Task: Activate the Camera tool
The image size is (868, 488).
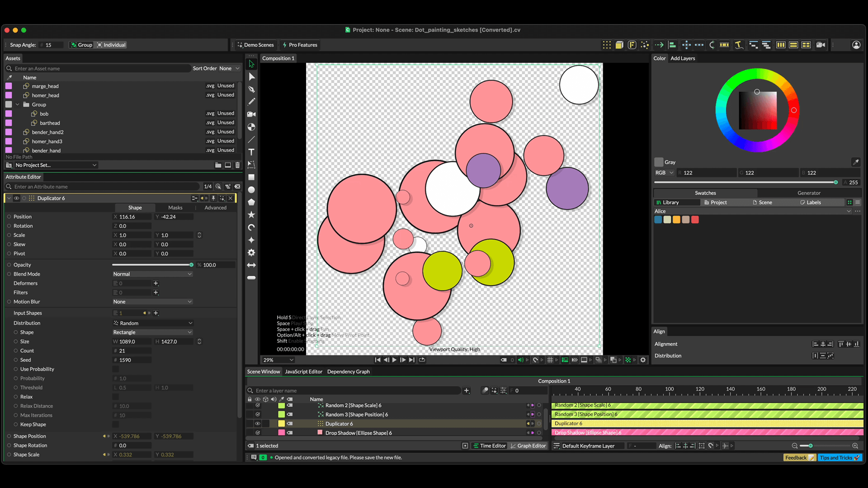Action: click(x=251, y=114)
